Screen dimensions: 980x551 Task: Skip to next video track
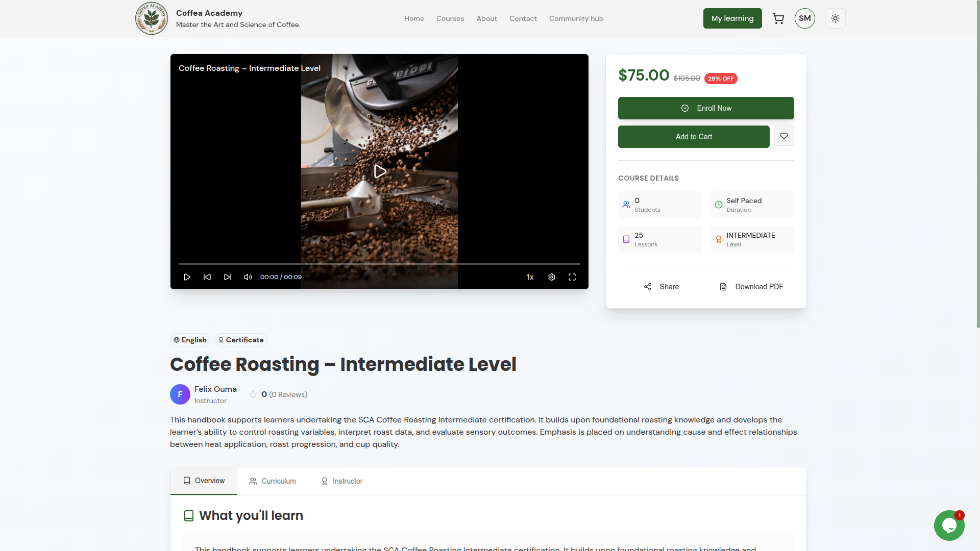(x=228, y=277)
